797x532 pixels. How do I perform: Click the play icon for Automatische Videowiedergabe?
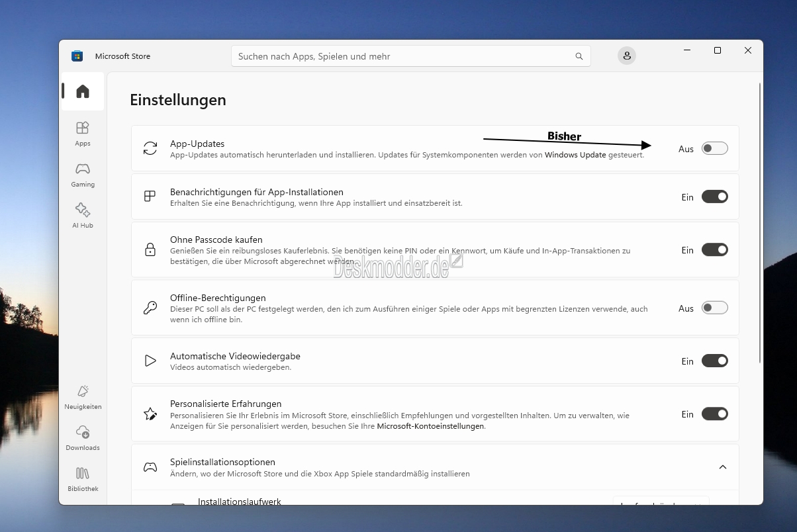pos(150,361)
